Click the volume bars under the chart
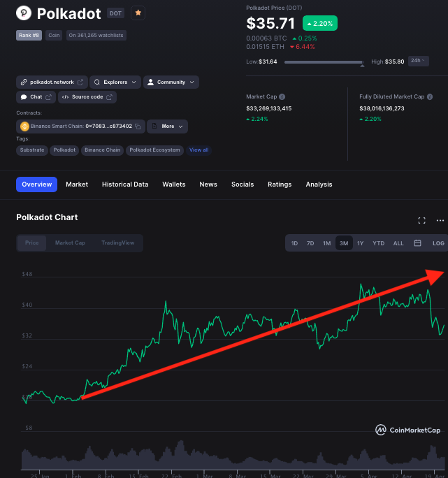The height and width of the screenshot is (478, 448). point(233,456)
